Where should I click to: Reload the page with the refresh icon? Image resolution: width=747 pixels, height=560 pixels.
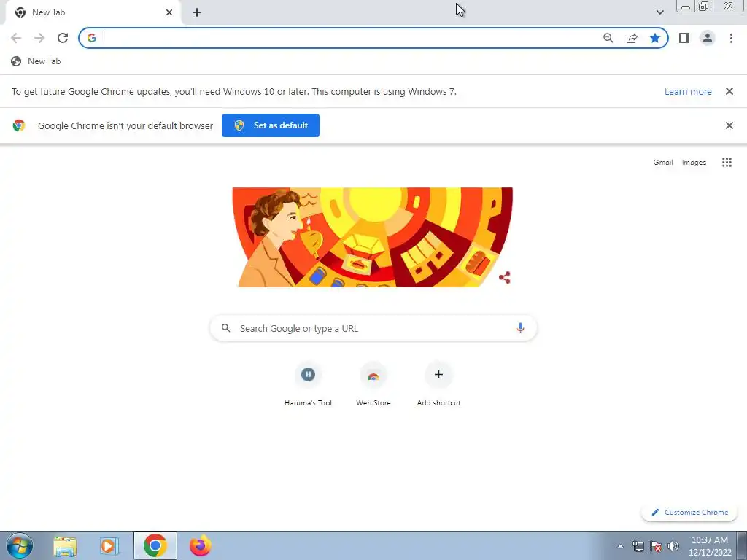[63, 38]
